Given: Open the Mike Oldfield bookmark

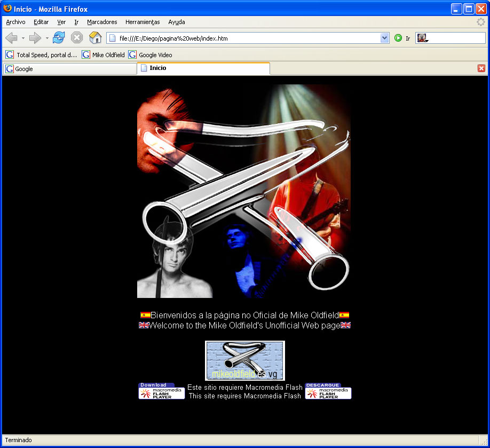Looking at the screenshot, I should [103, 54].
